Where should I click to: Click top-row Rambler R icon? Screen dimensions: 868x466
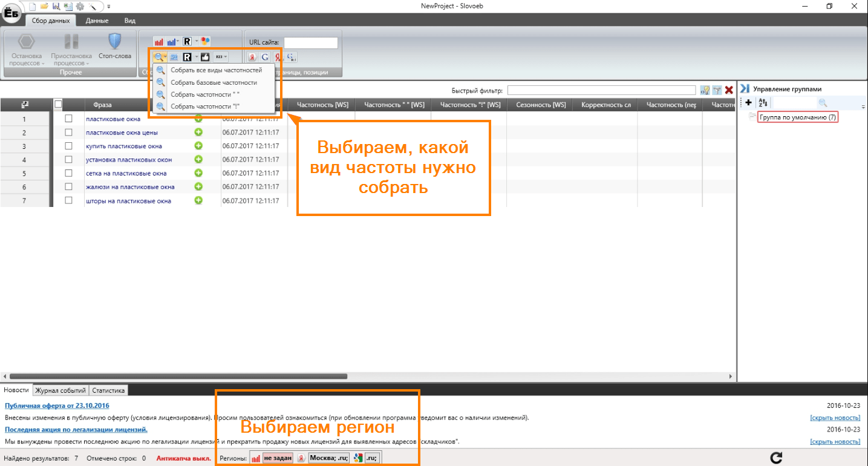coord(188,42)
